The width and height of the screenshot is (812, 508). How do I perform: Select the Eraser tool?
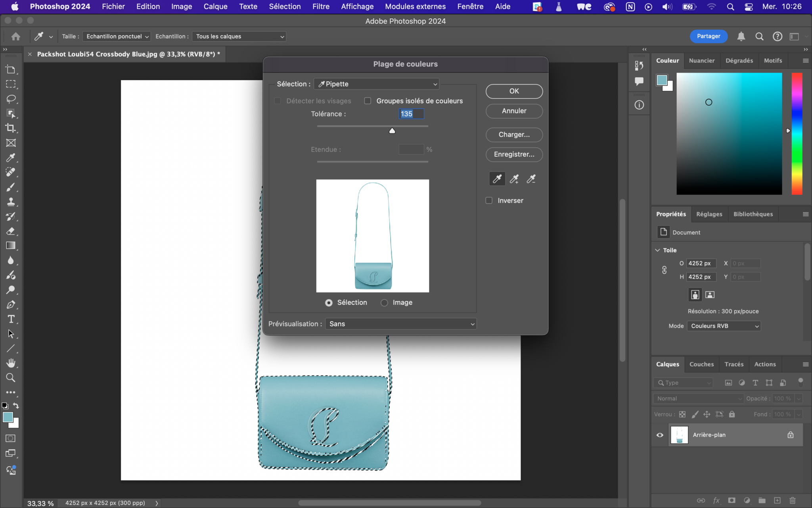click(11, 231)
